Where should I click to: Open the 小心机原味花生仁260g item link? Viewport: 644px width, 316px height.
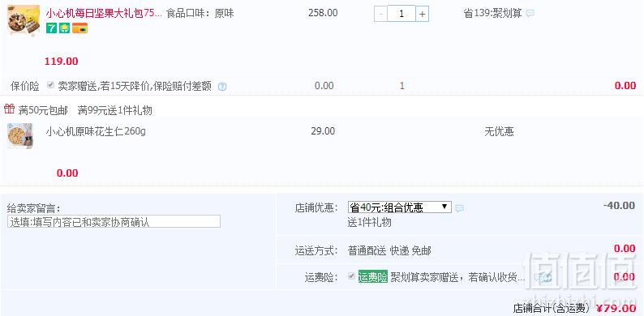(95, 132)
